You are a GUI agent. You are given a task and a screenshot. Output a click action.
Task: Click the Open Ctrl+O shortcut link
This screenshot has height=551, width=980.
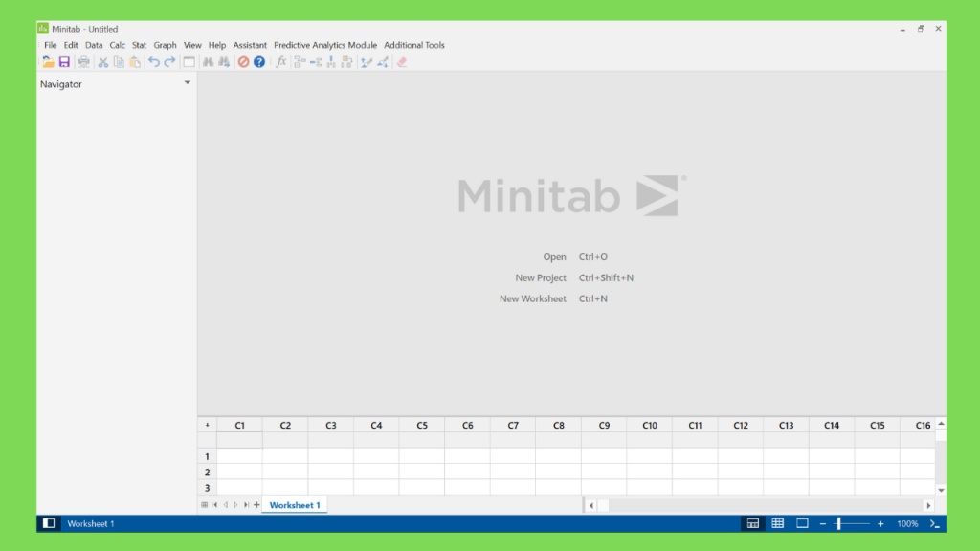coord(575,256)
